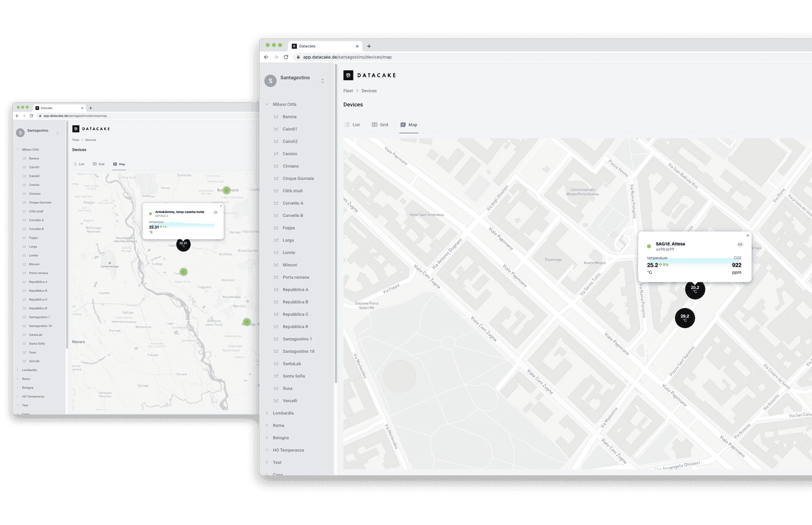This screenshot has width=812, height=525.
Task: Select Cairoli1 in front window sidebar
Action: (289, 129)
